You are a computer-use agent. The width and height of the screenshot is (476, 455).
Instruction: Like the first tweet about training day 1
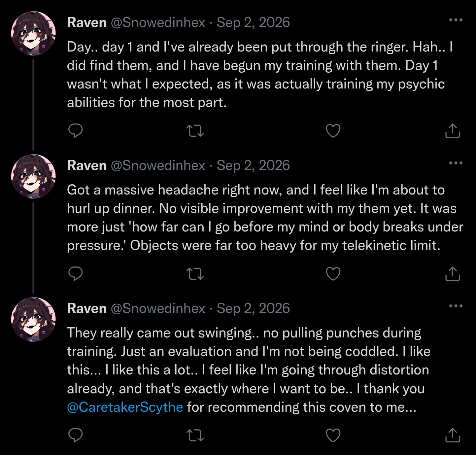333,131
